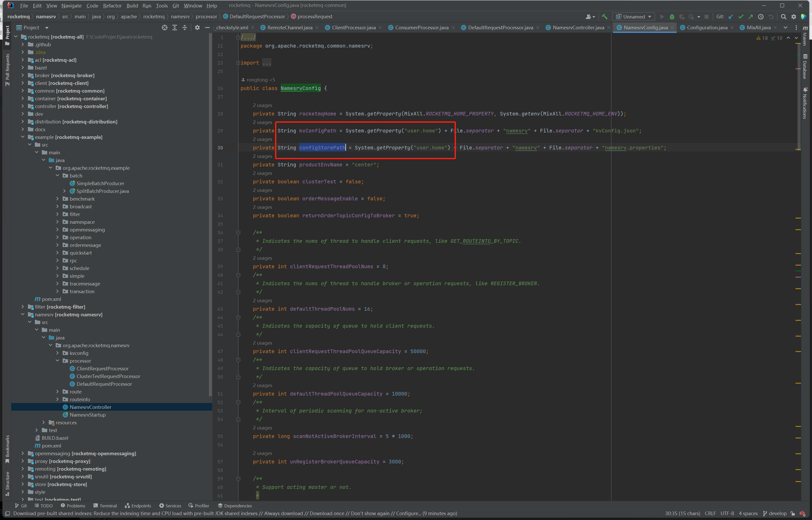Close the NamesrvConfig.java tab
Screen dimensions: 812x520
click(x=672, y=28)
